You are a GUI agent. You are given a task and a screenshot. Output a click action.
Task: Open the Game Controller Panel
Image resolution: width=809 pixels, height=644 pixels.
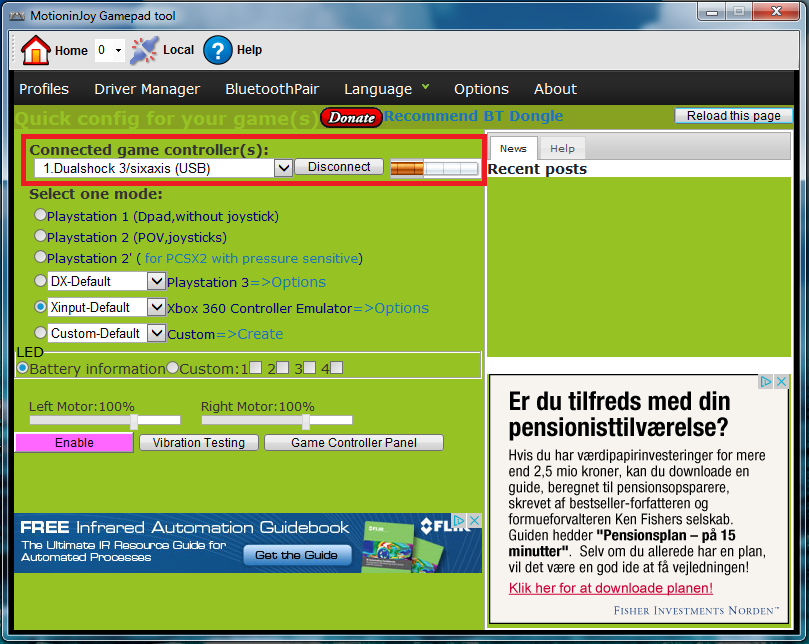[354, 443]
